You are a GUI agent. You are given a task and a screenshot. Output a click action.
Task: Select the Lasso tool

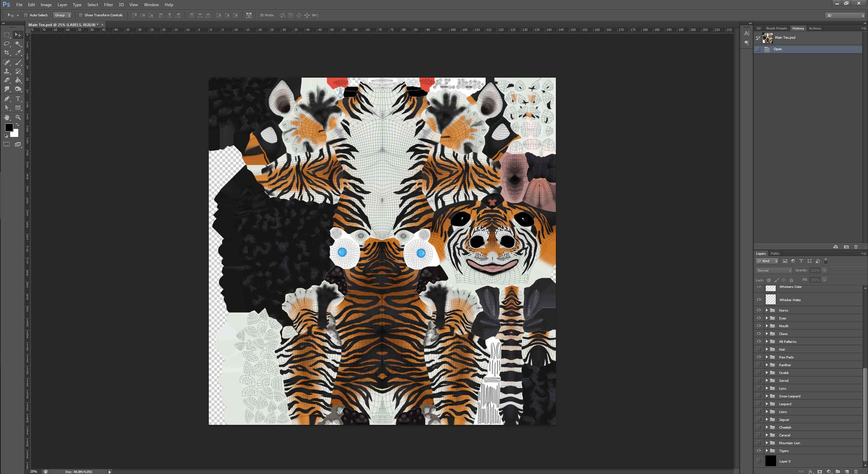pos(7,44)
